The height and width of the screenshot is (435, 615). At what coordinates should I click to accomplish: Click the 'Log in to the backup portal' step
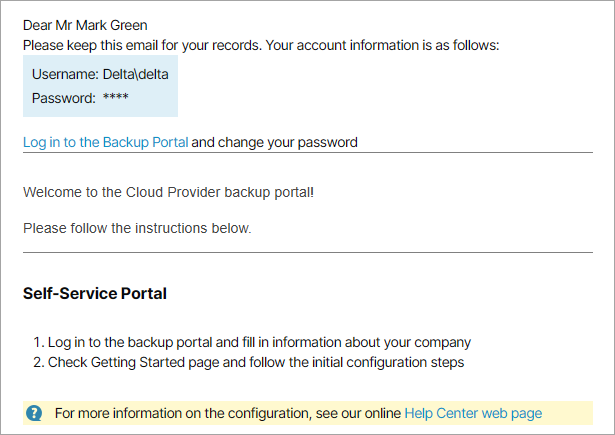coord(259,342)
